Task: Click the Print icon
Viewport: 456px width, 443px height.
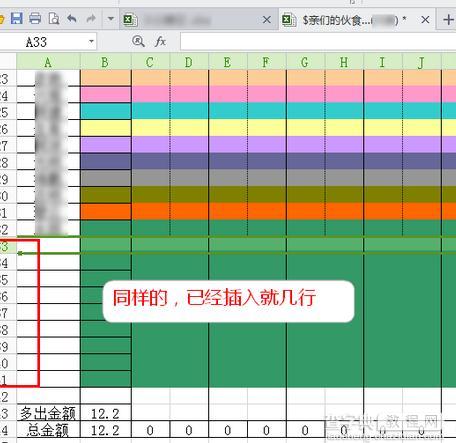Action: pos(35,18)
